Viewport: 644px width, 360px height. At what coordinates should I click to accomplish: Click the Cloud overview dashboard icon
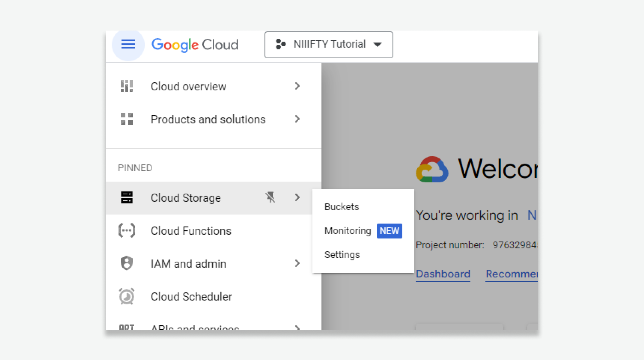127,86
